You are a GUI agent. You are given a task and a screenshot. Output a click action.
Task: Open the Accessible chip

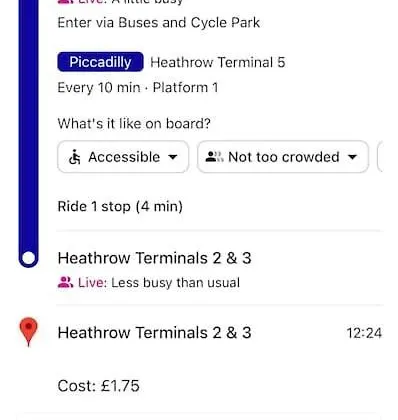tap(123, 157)
